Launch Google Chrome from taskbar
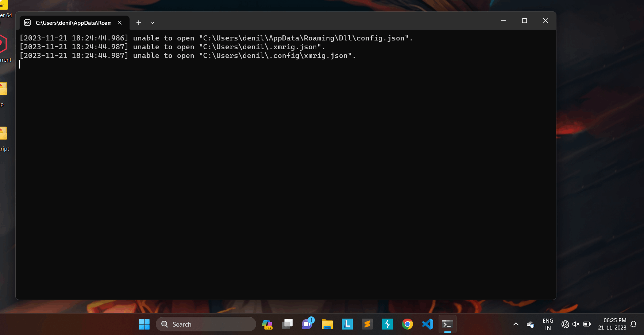The image size is (644, 335). pos(408,324)
